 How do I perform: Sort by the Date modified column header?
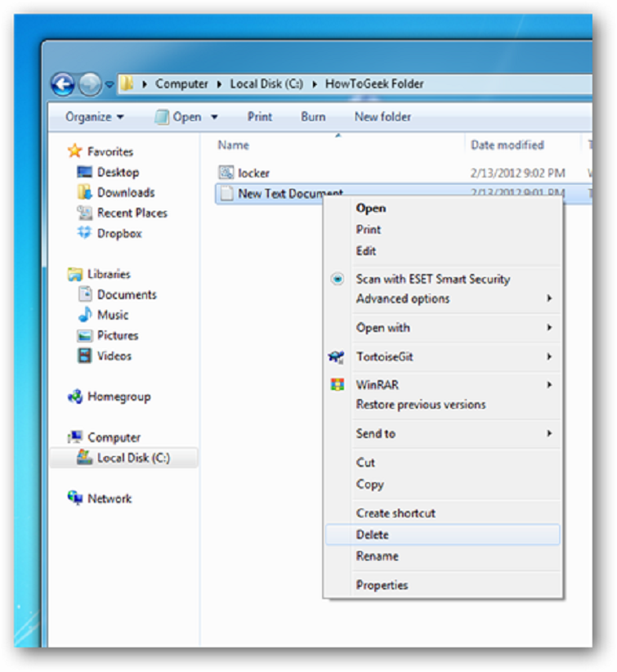[x=507, y=145]
